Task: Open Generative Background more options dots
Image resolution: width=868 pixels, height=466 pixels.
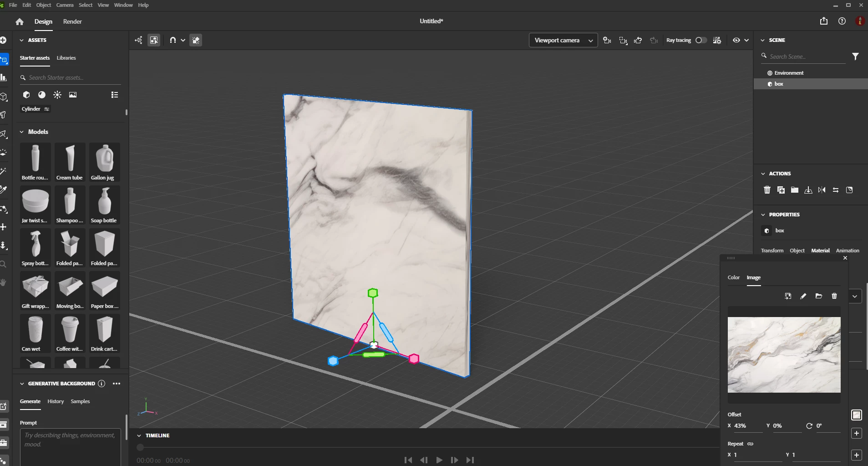Action: [x=117, y=384]
